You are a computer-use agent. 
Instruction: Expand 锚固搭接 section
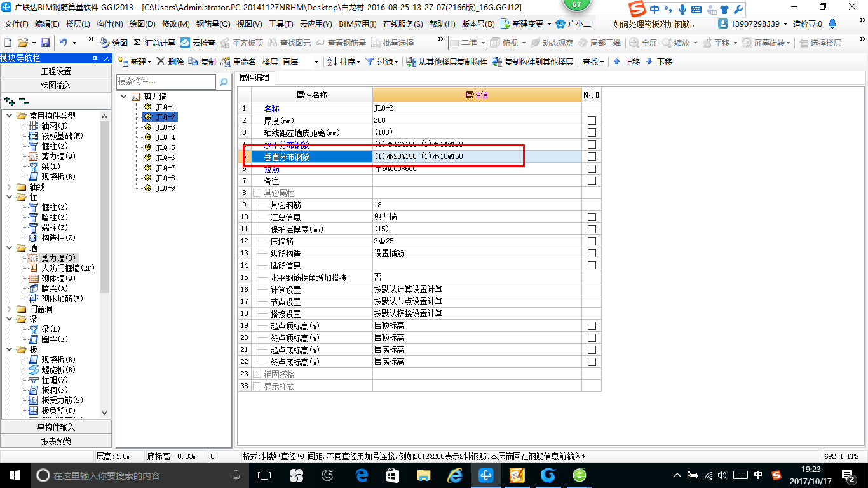(x=257, y=374)
